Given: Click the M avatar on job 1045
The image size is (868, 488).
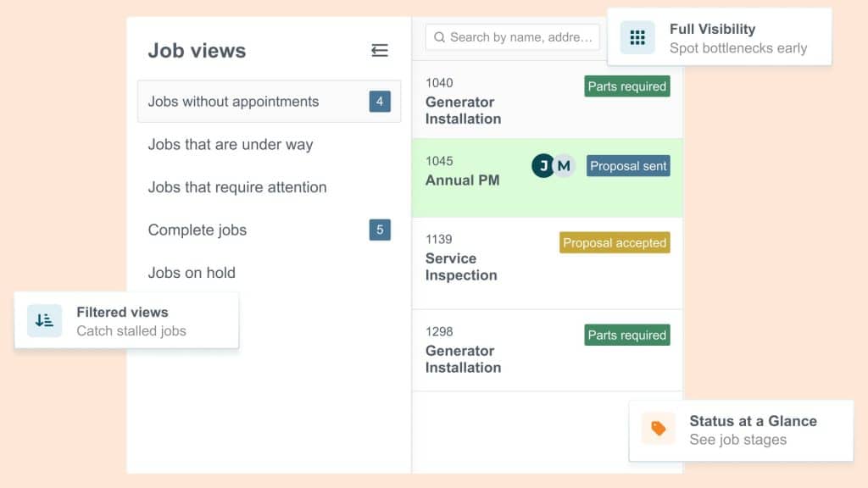Looking at the screenshot, I should pos(564,165).
